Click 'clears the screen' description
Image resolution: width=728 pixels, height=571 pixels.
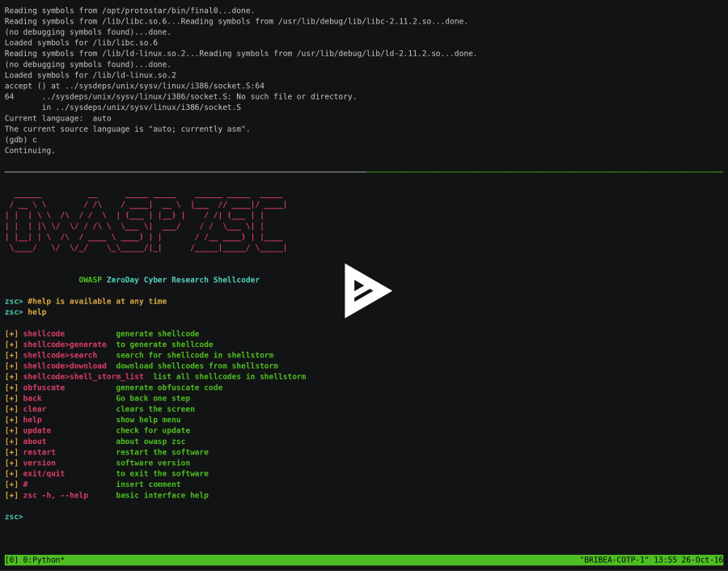(155, 409)
